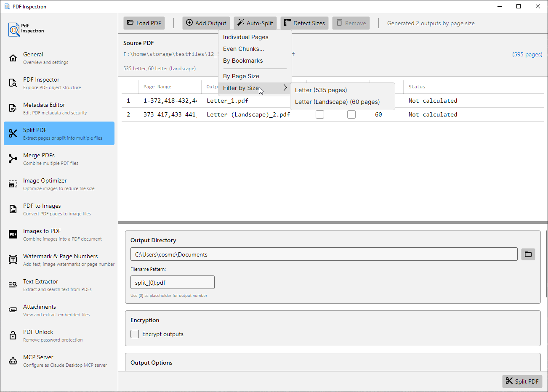This screenshot has width=548, height=392.
Task: Choose Letter (Landscape) (60 pages) filter
Action: [337, 102]
